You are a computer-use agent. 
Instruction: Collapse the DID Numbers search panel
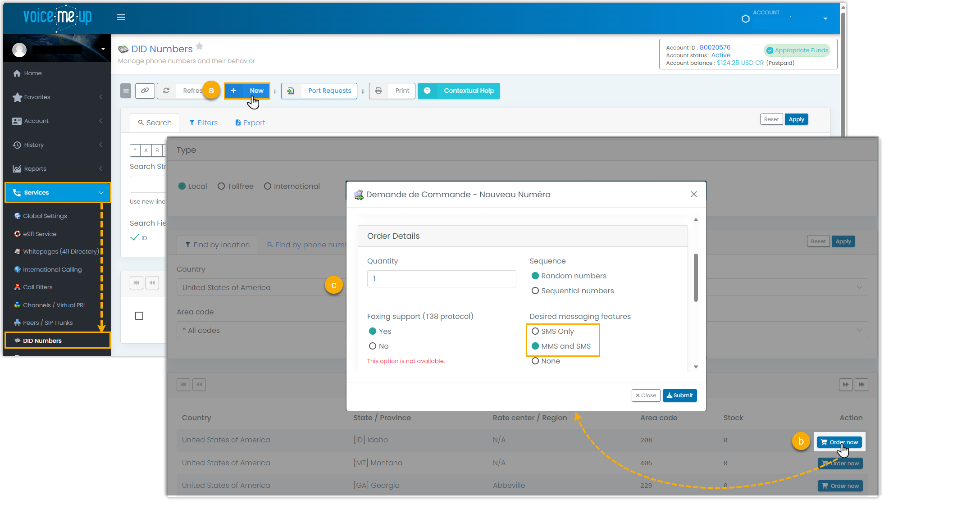819,120
